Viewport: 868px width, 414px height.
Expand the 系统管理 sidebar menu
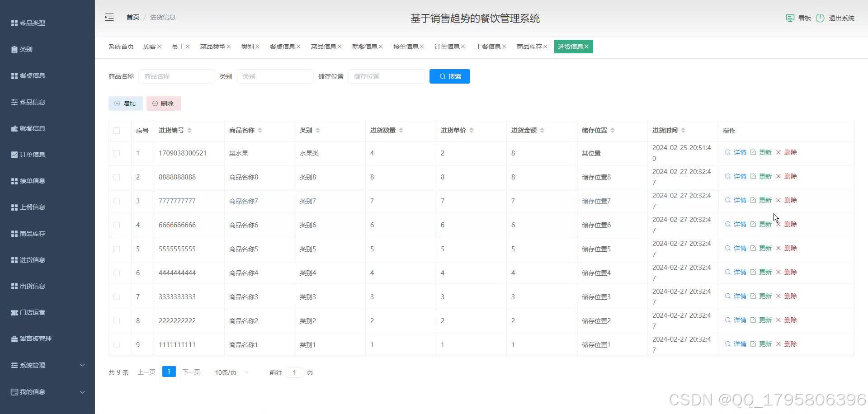point(47,365)
